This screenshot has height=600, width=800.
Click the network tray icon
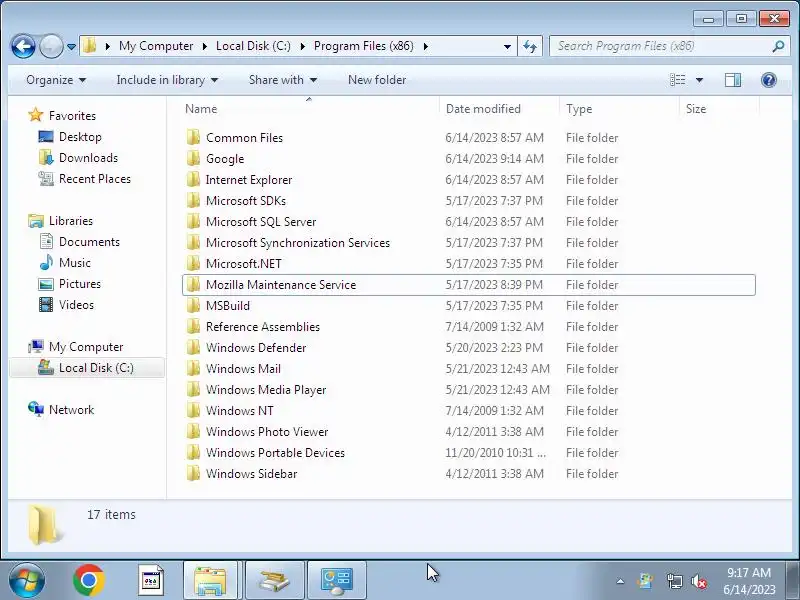tap(674, 581)
